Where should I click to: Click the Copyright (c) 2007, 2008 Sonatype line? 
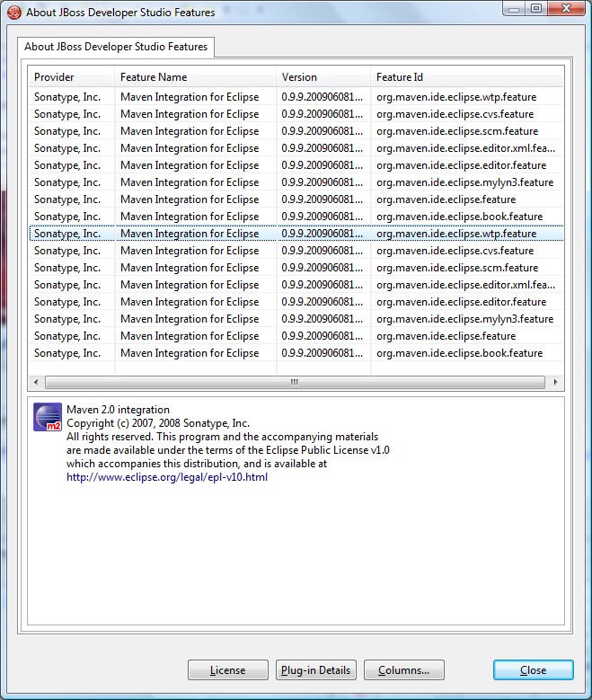158,422
